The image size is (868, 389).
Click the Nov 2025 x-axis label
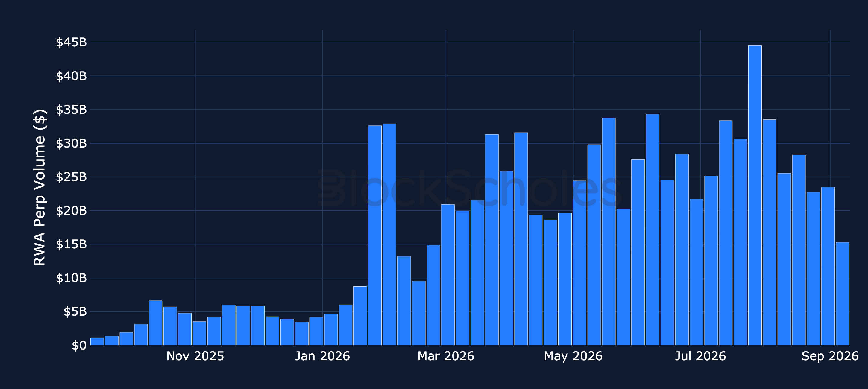pos(195,356)
